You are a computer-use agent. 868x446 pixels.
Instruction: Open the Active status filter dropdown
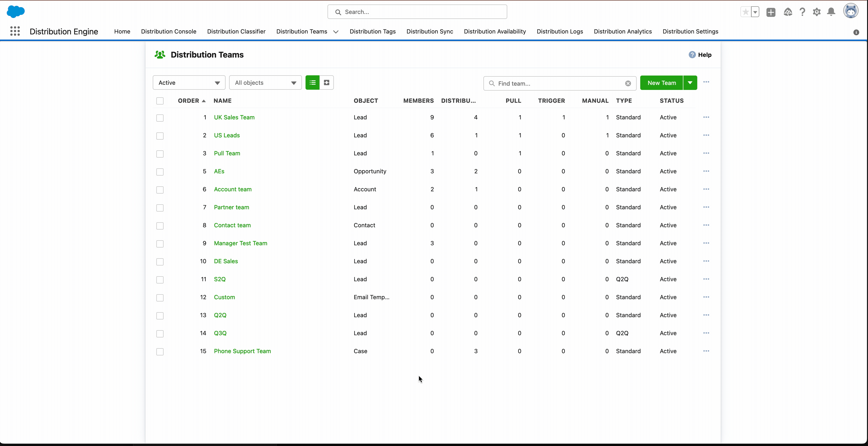tap(189, 83)
